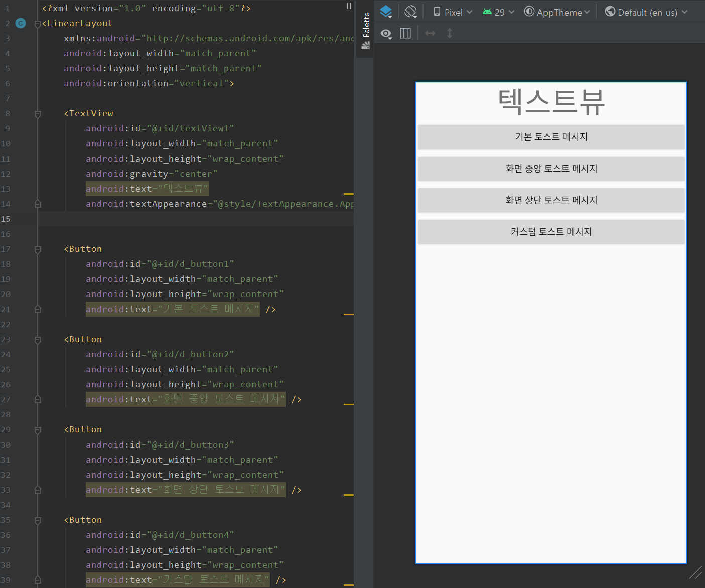Click the vertical expand arrow icon
Image resolution: width=705 pixels, height=588 pixels.
pos(450,34)
